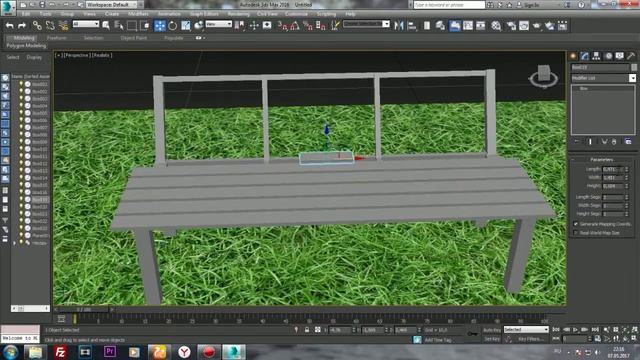The width and height of the screenshot is (640, 360).
Task: Activate the Select and Link tool
Action: pos(37,26)
